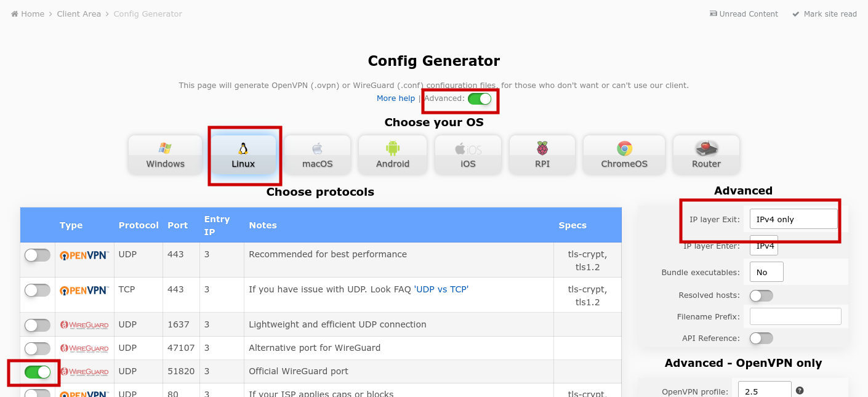Image resolution: width=868 pixels, height=397 pixels.
Task: Open the IP layer Exit dropdown
Action: [794, 219]
